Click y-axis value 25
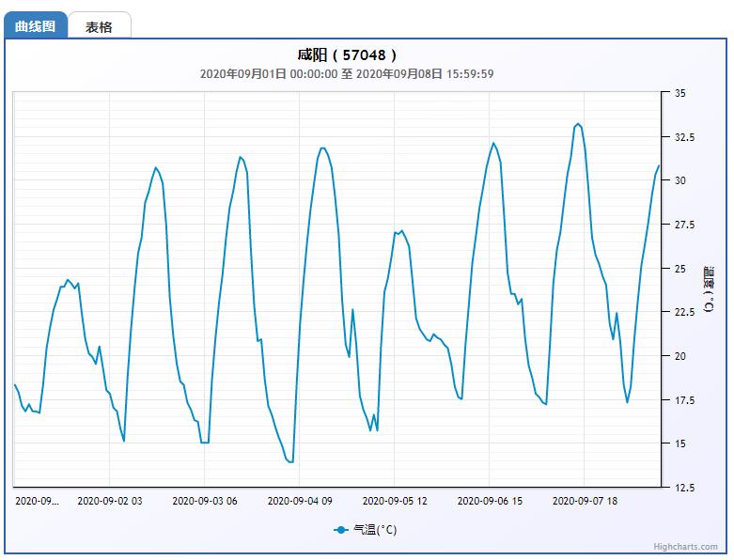Viewport: 734px width, 560px height. (x=679, y=269)
